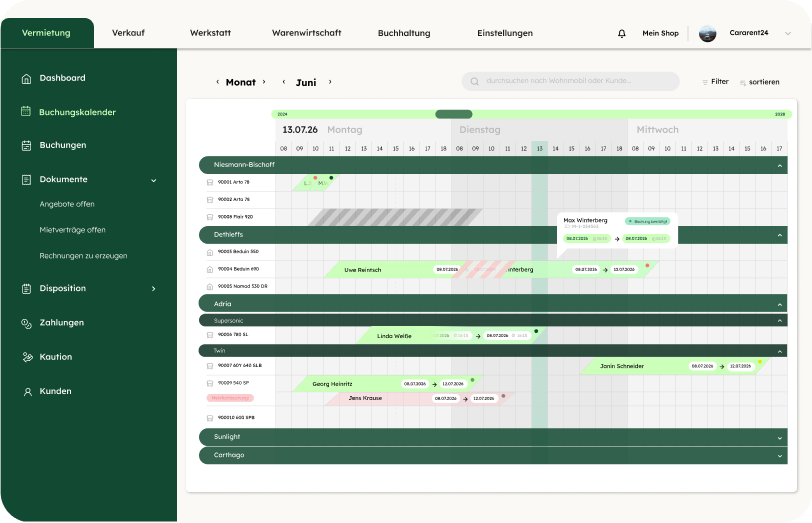Collapse the Dethleffs vehicle group

point(779,235)
